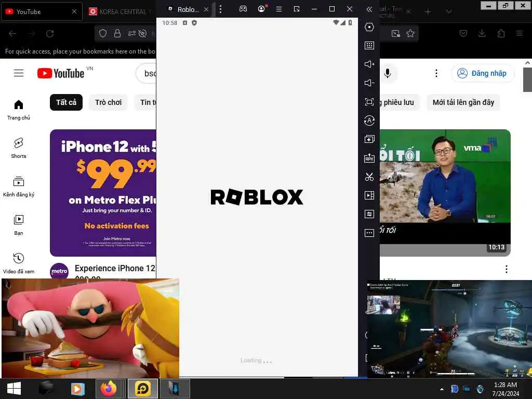532x399 pixels.
Task: Select the Mới tải lên gần đây chip
Action: click(463, 102)
